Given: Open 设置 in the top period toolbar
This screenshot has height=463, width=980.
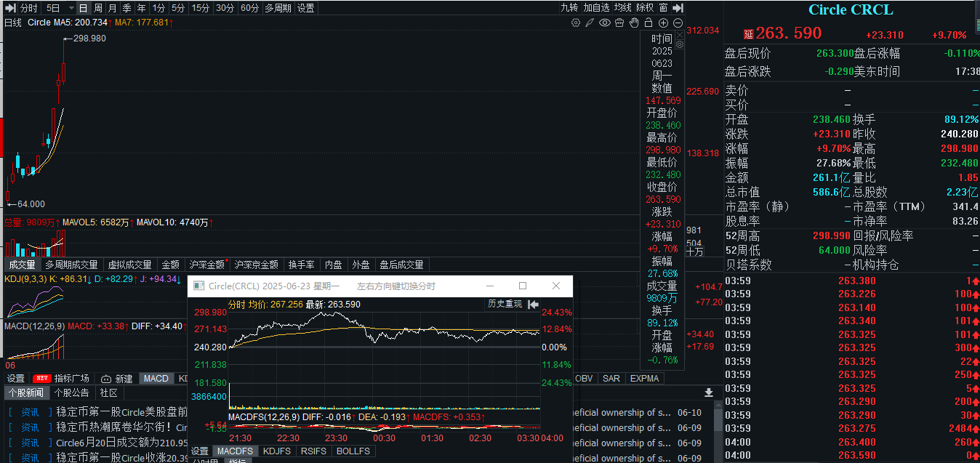Looking at the screenshot, I should [x=306, y=8].
